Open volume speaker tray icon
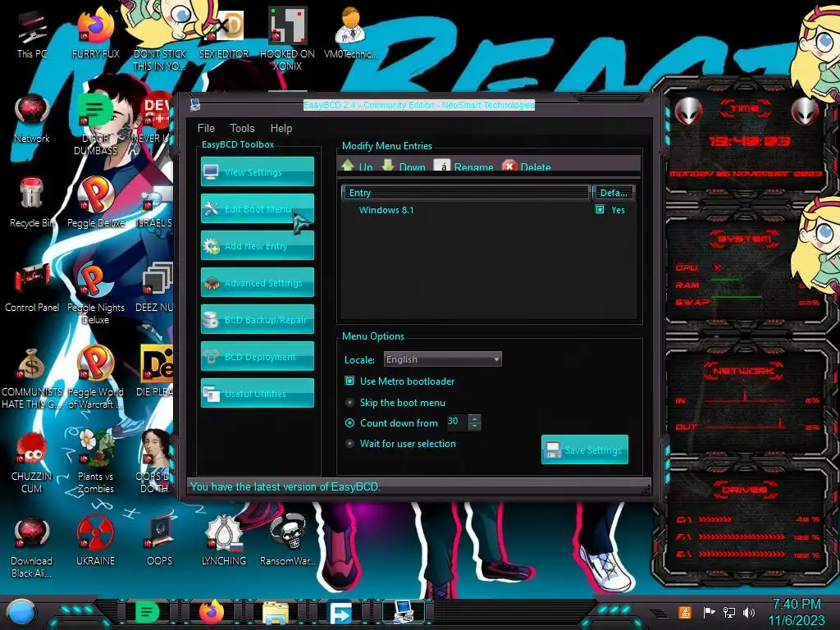Viewport: 840px width, 630px height. point(749,612)
